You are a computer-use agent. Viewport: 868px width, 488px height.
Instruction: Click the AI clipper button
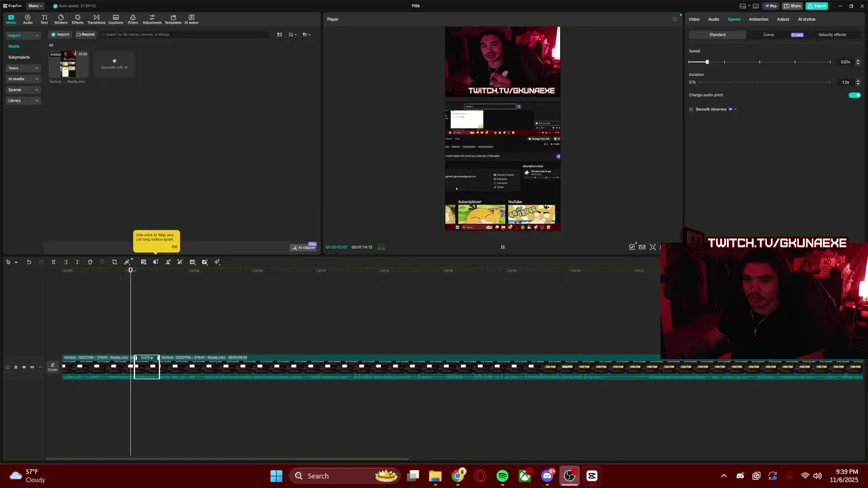(x=304, y=247)
